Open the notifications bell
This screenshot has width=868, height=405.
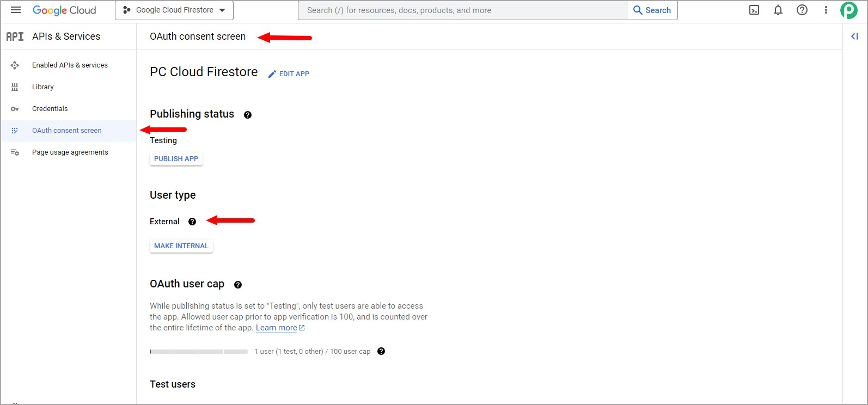pyautogui.click(x=778, y=10)
